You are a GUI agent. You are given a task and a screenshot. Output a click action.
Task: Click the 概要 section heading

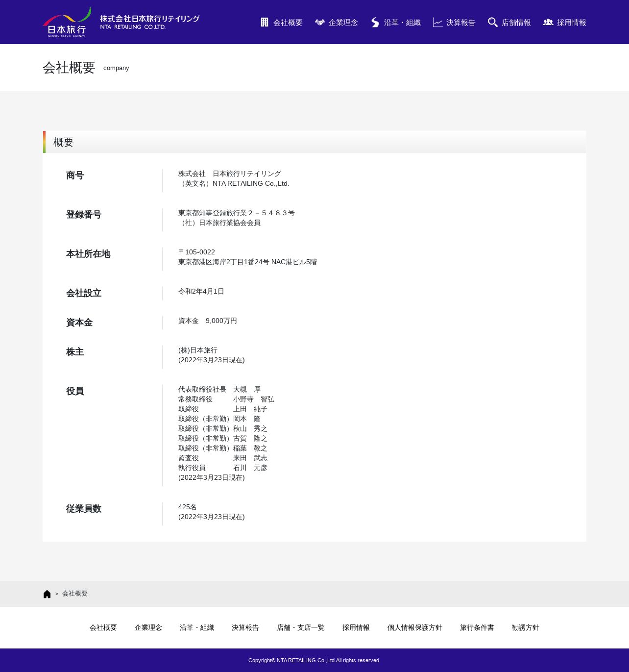coord(64,142)
